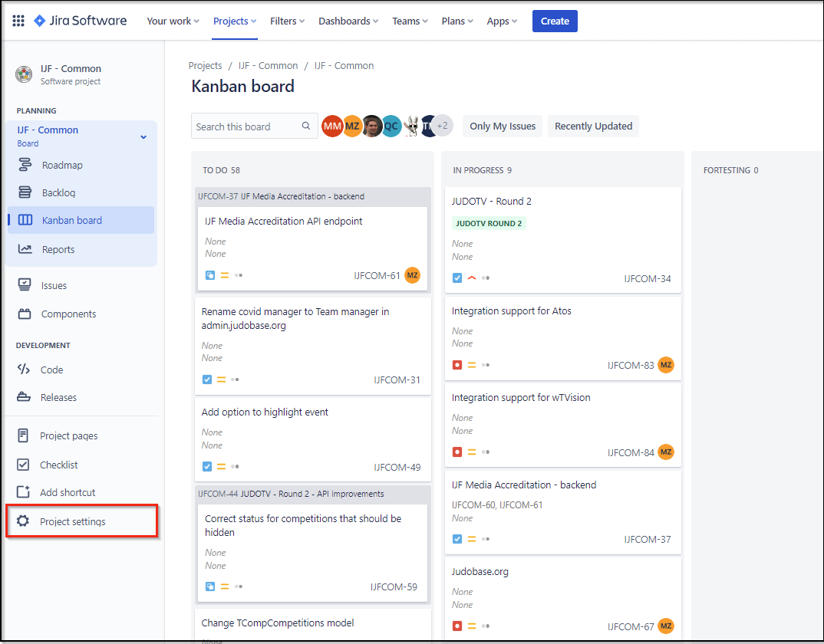Open Backlog in sidebar

82,192
